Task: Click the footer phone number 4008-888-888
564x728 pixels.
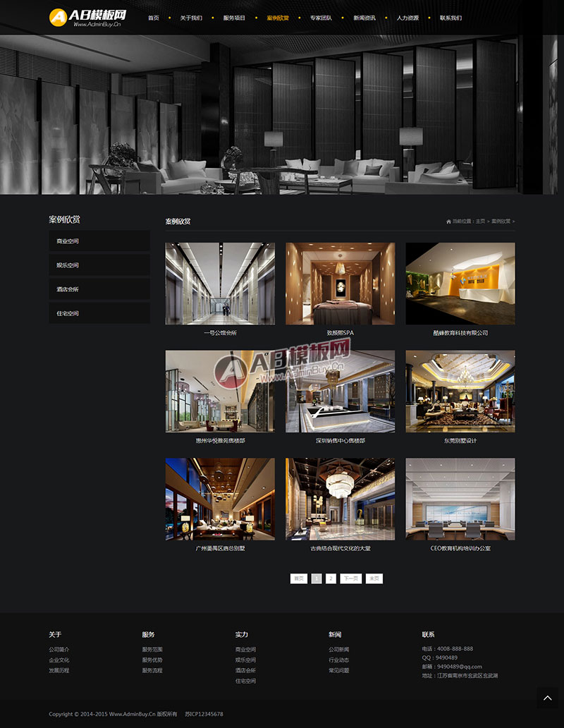Action: point(455,648)
